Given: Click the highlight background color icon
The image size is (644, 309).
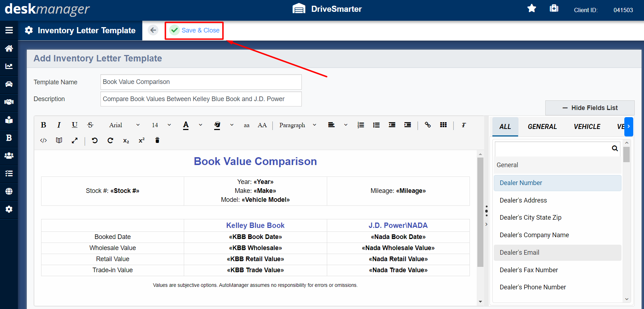Looking at the screenshot, I should tap(217, 125).
